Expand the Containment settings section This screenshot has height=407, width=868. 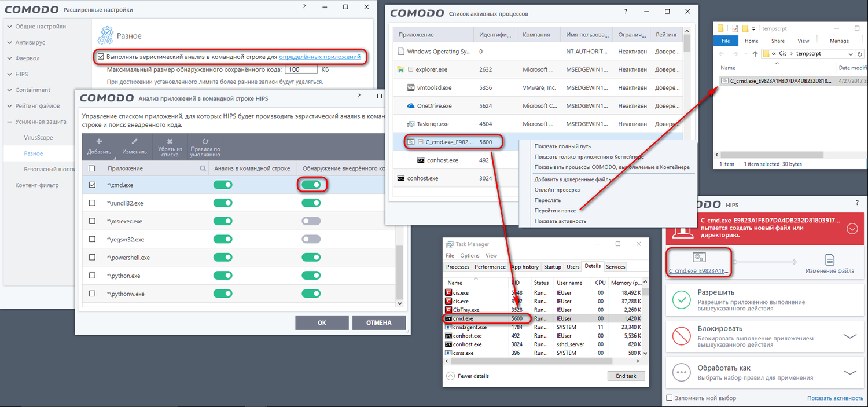coord(9,90)
